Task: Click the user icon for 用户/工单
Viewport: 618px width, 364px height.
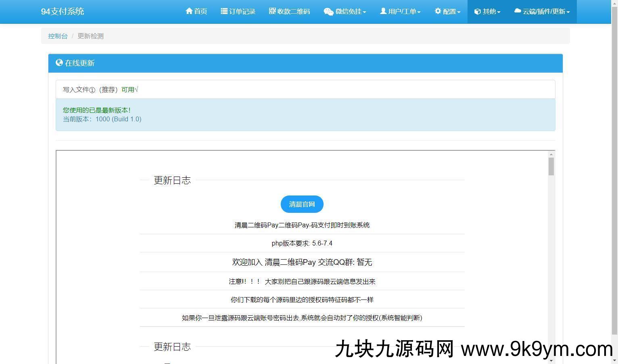Action: pos(383,11)
